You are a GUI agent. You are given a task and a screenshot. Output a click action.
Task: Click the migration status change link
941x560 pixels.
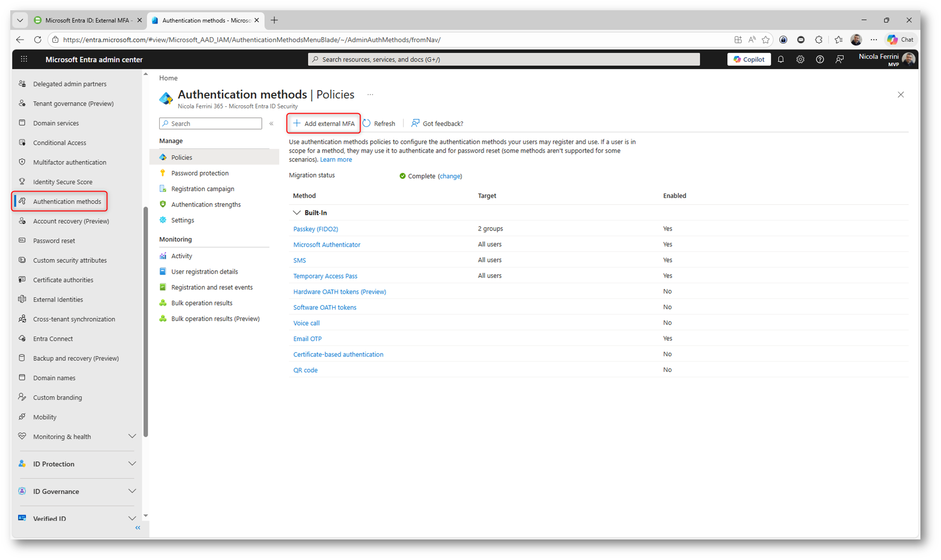pyautogui.click(x=449, y=176)
